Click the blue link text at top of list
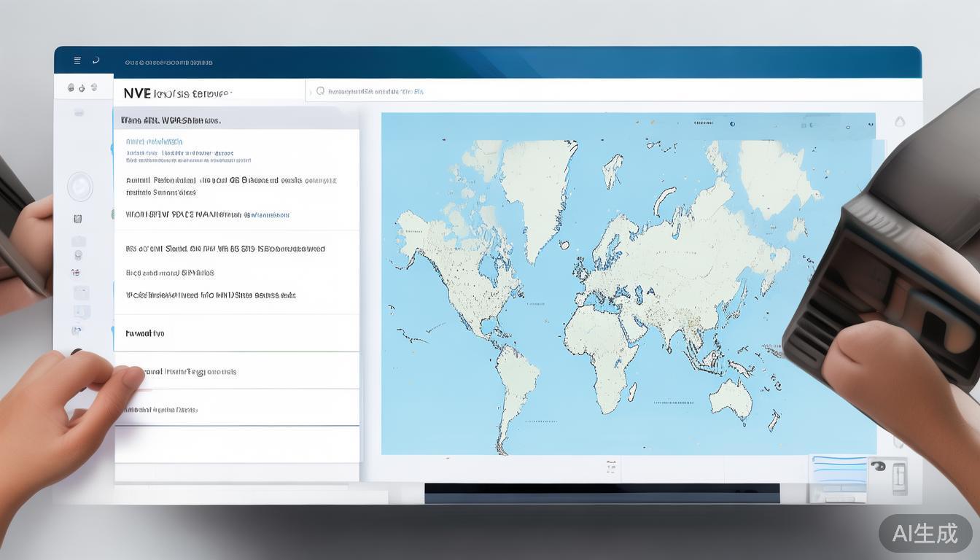The width and height of the screenshot is (980, 560). tap(154, 141)
